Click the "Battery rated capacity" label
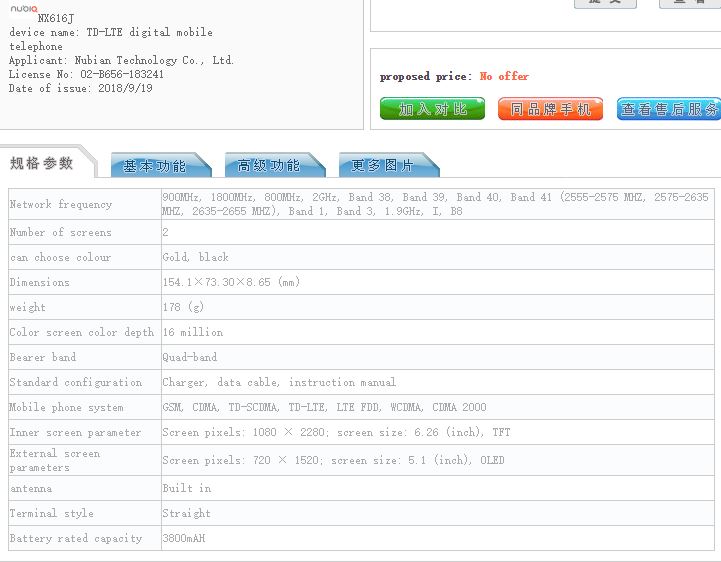The image size is (721, 562). coord(76,539)
